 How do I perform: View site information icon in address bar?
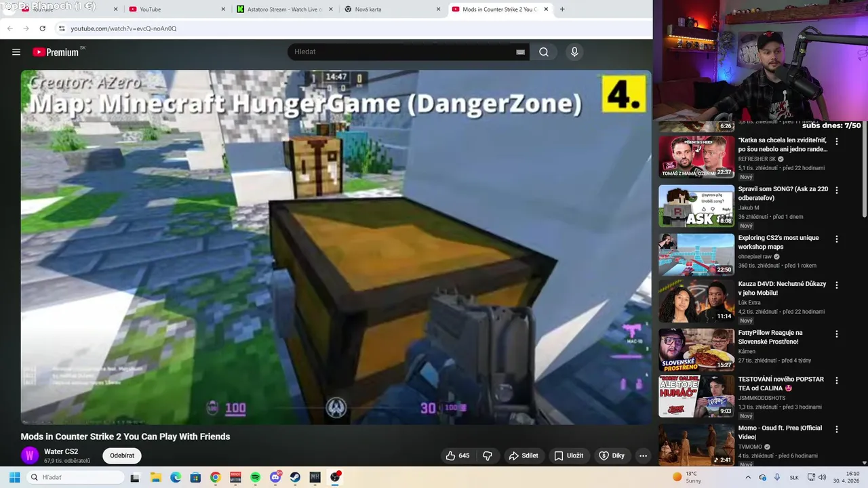click(x=62, y=28)
